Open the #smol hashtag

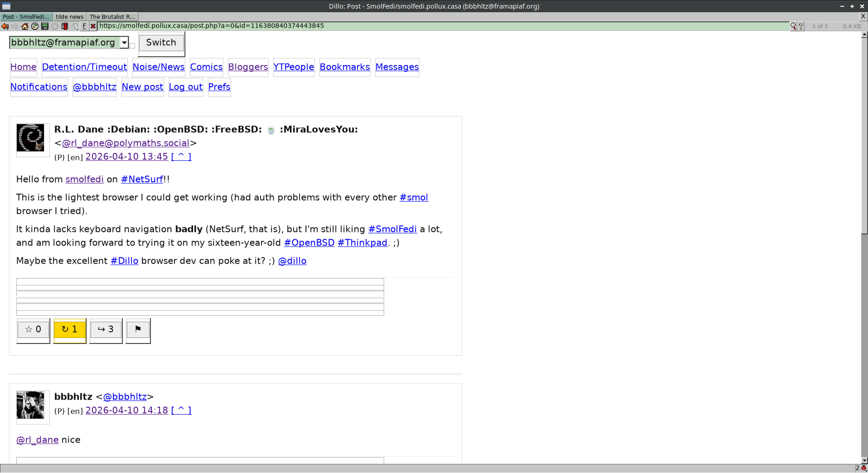coord(414,198)
